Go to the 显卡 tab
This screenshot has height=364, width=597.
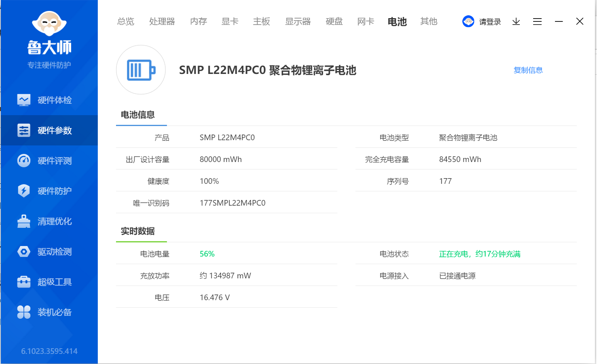[230, 21]
